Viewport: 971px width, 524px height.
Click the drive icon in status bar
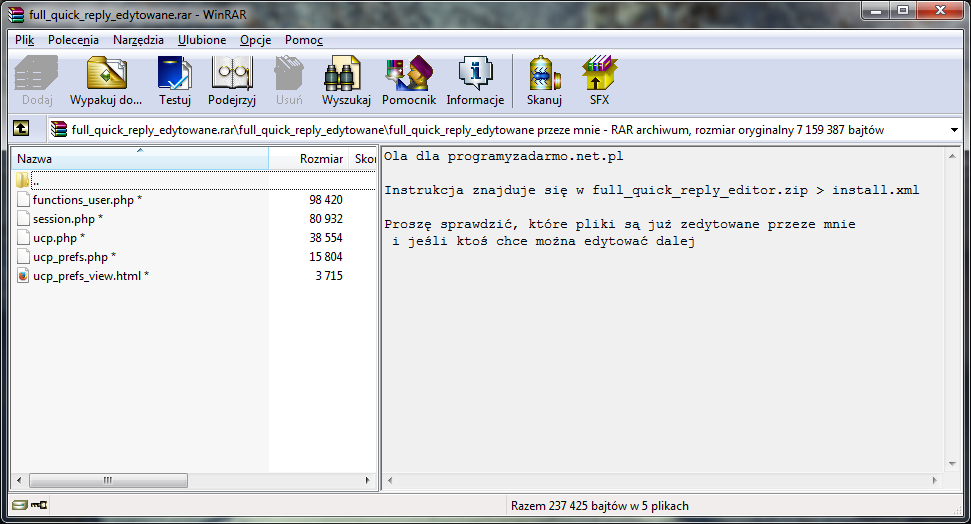(20, 505)
